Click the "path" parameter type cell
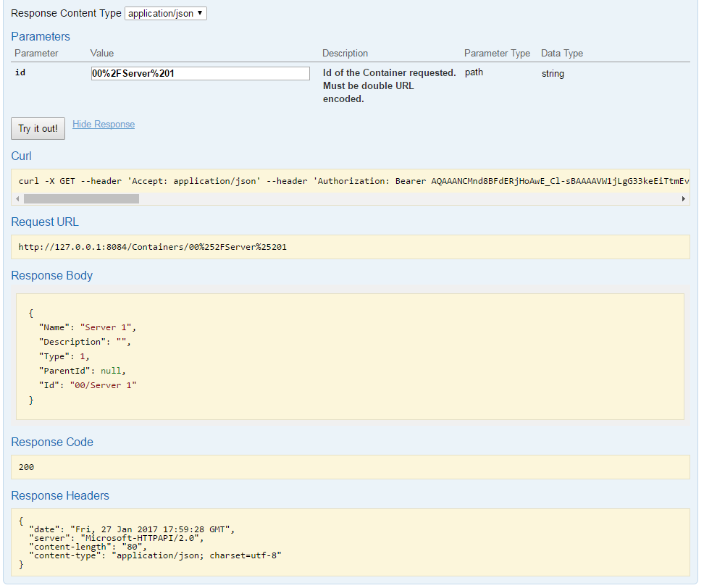 (x=474, y=72)
